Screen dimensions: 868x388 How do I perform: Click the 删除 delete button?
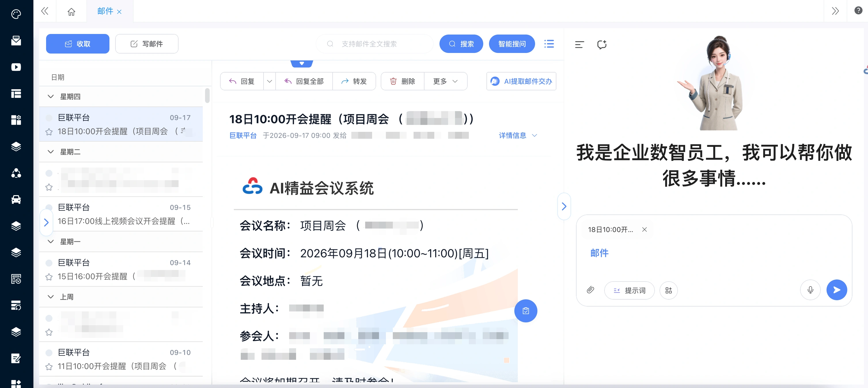pyautogui.click(x=402, y=81)
